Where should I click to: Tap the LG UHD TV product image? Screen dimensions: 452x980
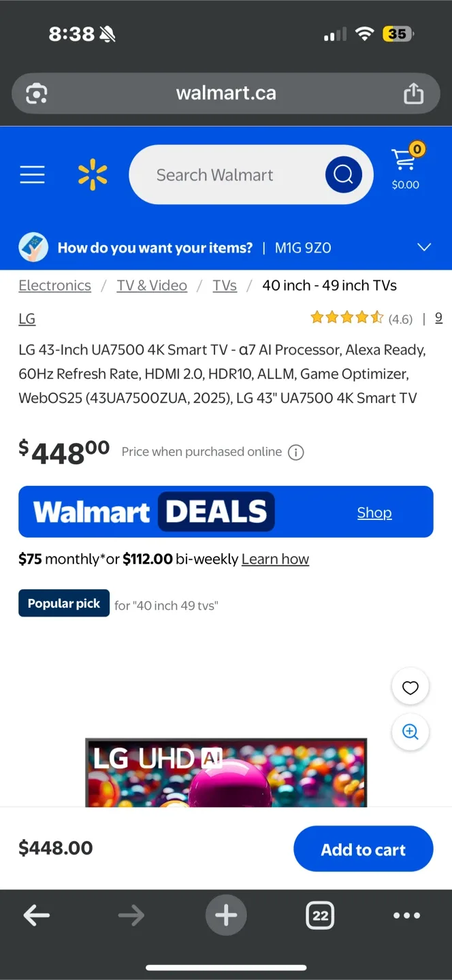[x=226, y=773]
